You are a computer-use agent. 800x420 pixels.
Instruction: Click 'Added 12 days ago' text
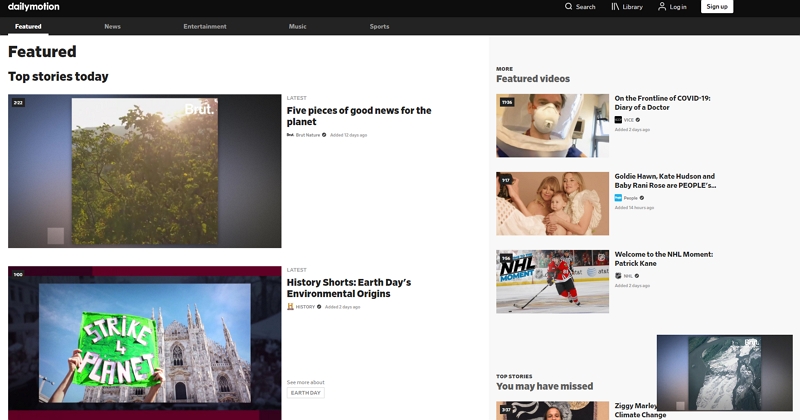point(348,135)
